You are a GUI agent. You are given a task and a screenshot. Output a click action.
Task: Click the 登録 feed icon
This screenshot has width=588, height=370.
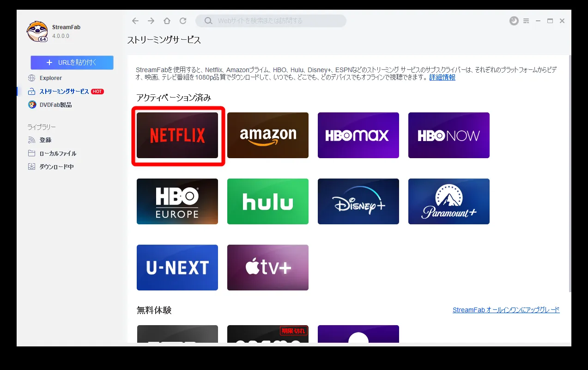pos(31,140)
